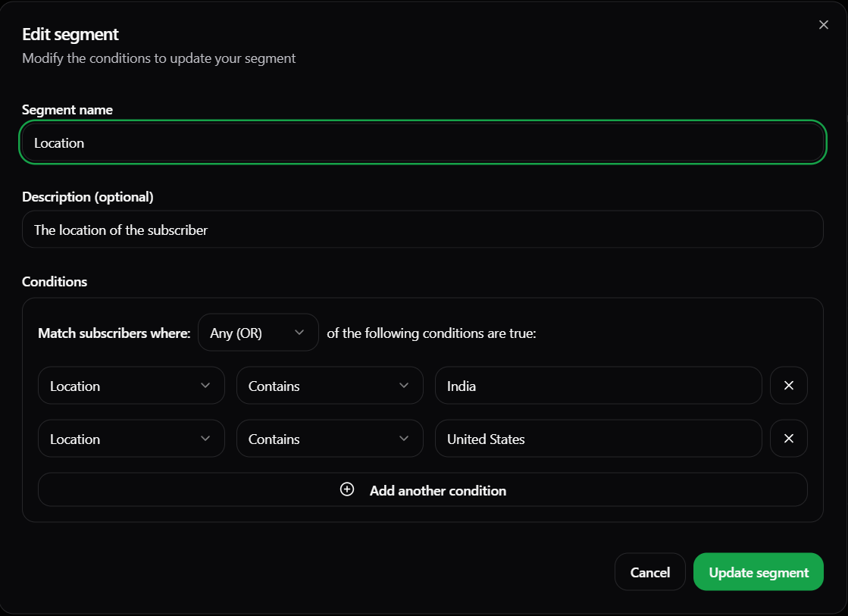Click the India condition value input
Viewport: 848px width, 616px height.
click(598, 386)
